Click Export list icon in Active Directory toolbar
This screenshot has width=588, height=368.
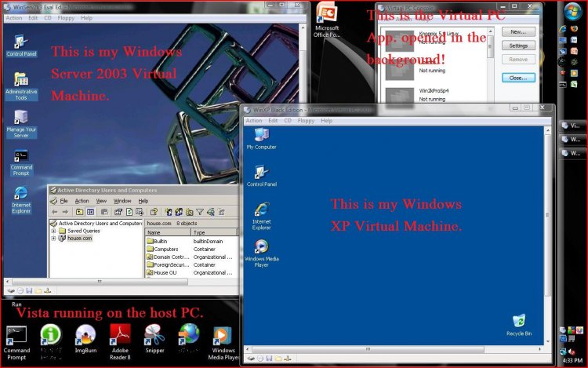(x=140, y=212)
